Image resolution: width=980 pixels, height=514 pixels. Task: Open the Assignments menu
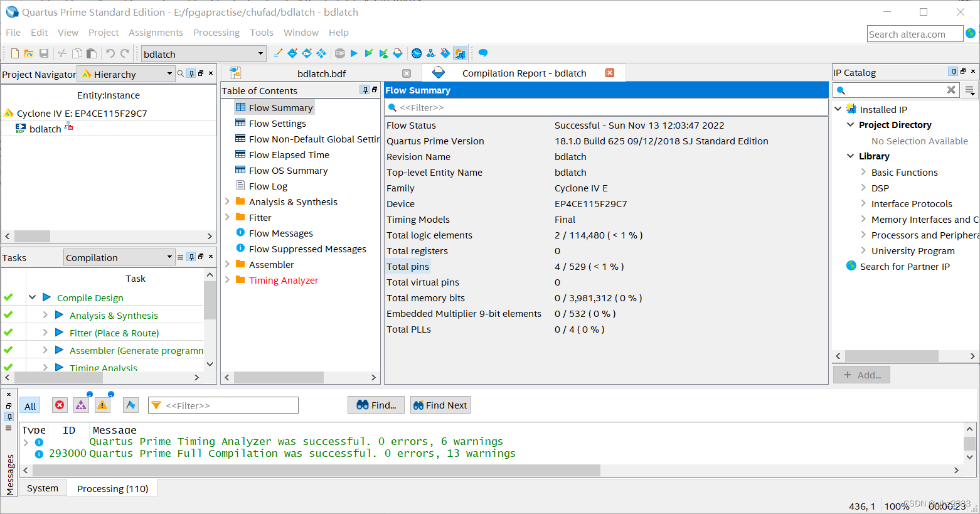pos(156,33)
